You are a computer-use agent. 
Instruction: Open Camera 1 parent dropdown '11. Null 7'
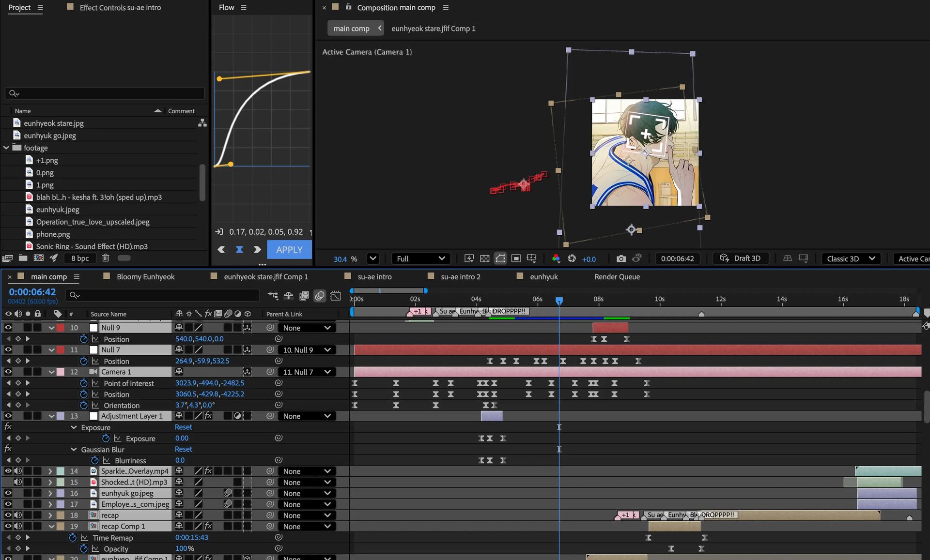click(307, 372)
